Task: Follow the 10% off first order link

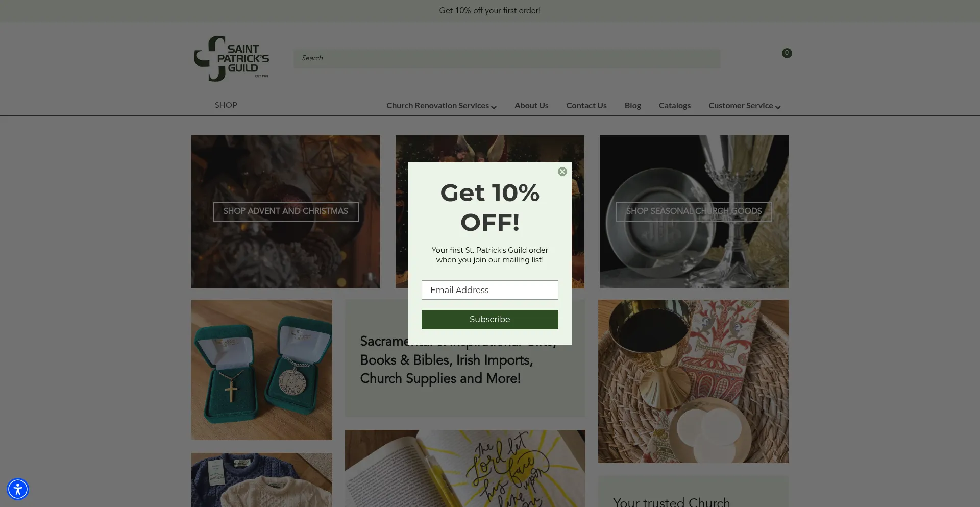Action: click(x=489, y=11)
